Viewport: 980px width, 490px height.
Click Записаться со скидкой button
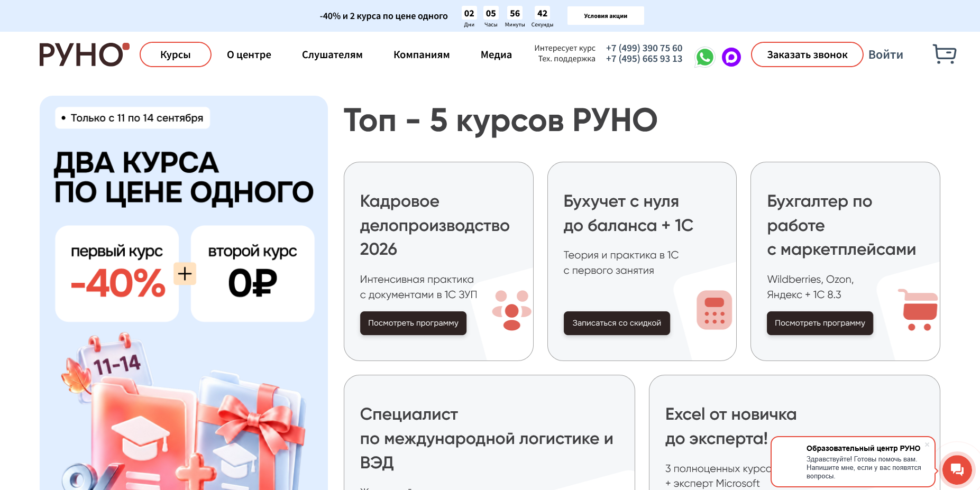click(617, 323)
